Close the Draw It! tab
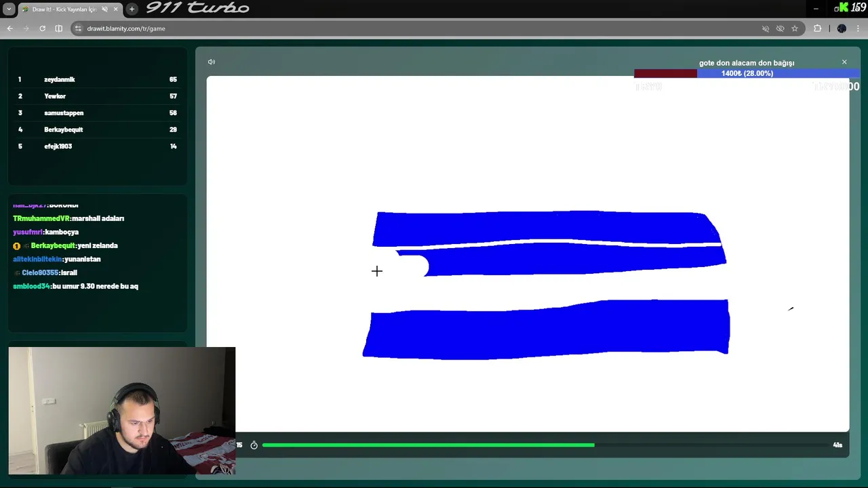The image size is (868, 488). [x=116, y=9]
